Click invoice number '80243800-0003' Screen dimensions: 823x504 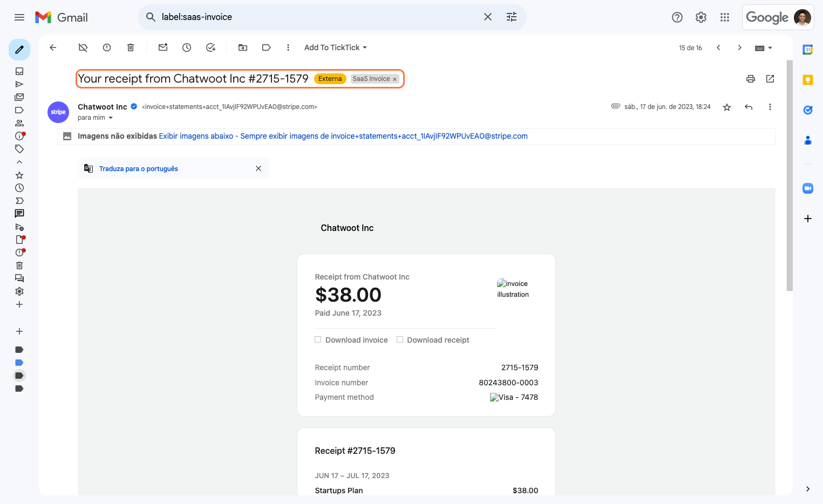click(508, 383)
